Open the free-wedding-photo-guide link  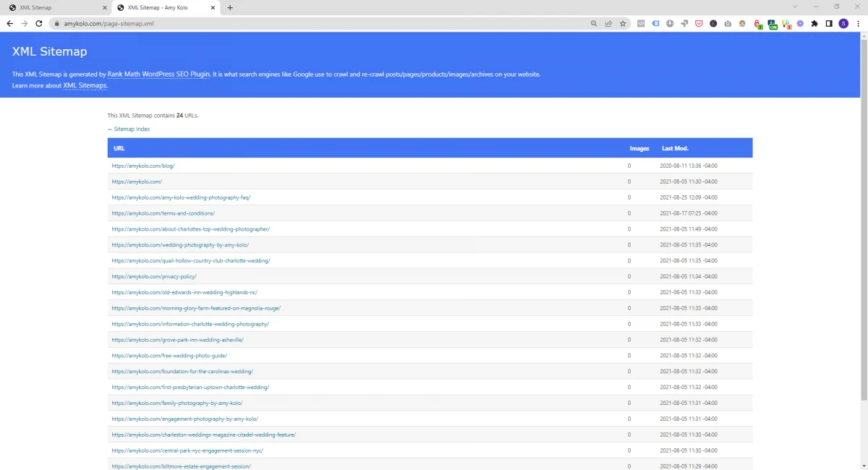pos(169,356)
